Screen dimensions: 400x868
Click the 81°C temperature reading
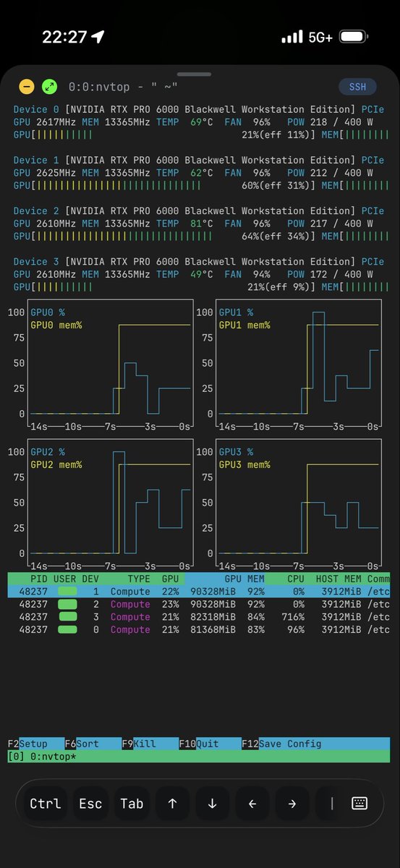click(x=202, y=224)
